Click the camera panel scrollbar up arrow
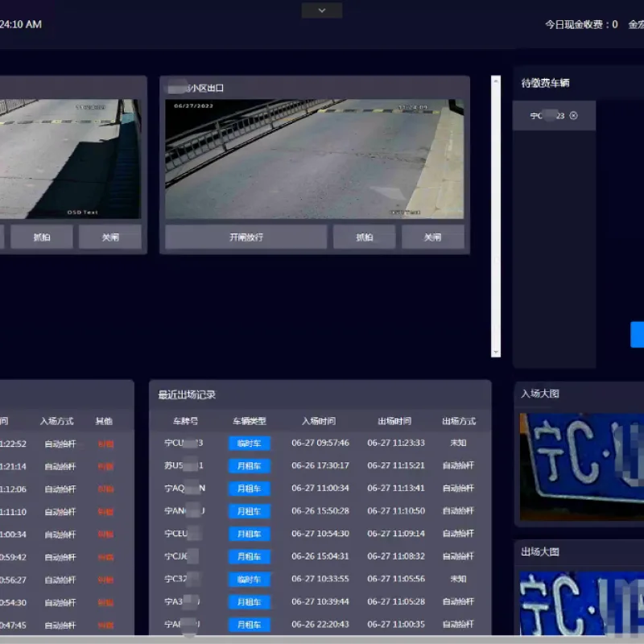 (496, 81)
